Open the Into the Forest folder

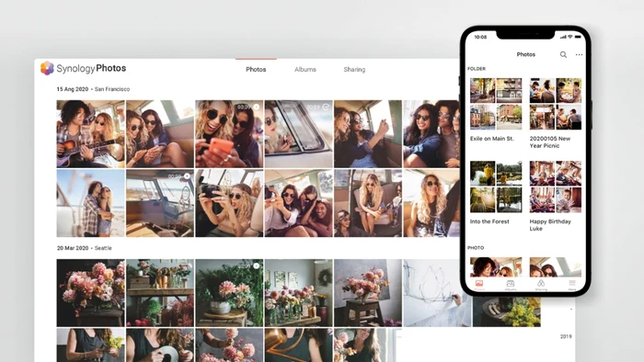(x=496, y=192)
